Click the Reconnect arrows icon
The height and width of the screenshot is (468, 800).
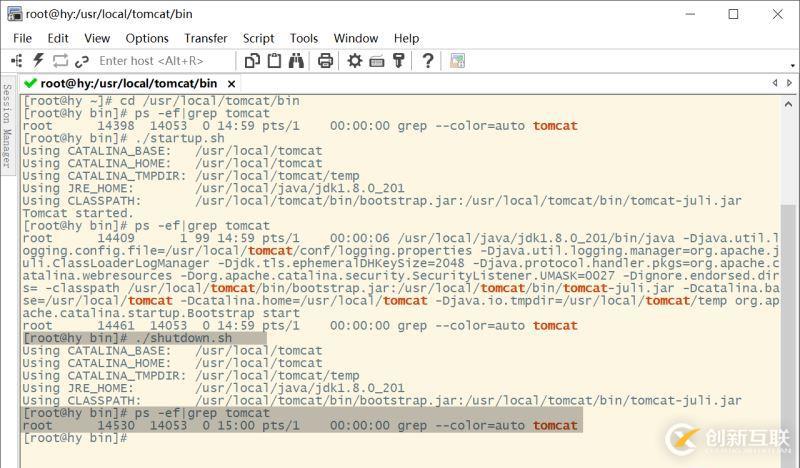click(60, 61)
